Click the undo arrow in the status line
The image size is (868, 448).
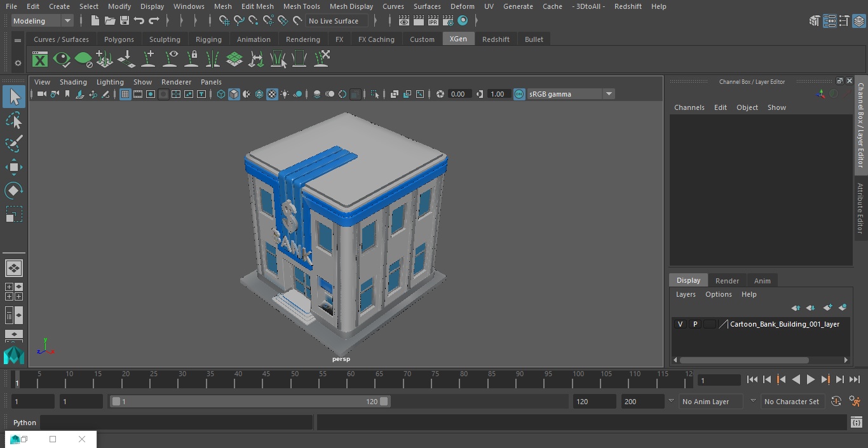pyautogui.click(x=139, y=21)
